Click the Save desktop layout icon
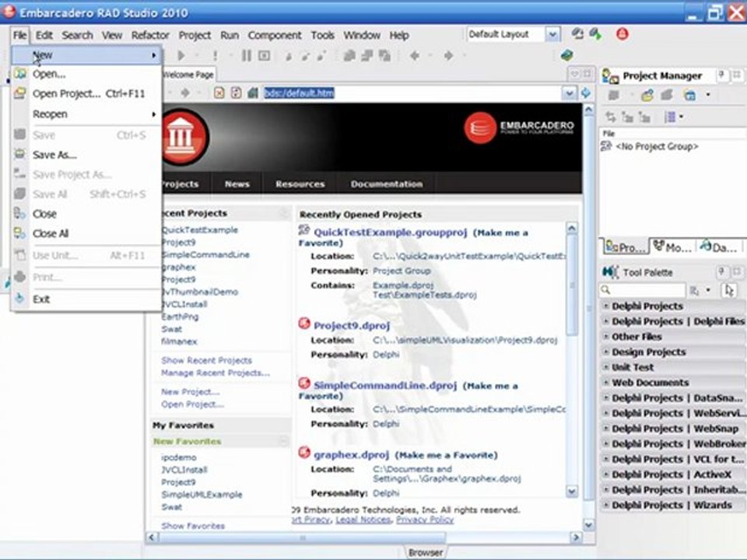The width and height of the screenshot is (747, 560). click(x=577, y=33)
